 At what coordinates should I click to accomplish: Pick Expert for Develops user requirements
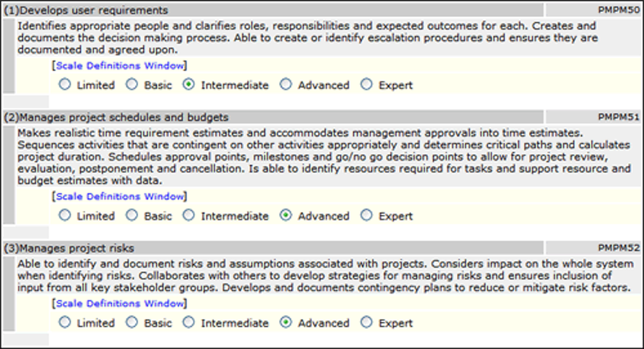click(366, 84)
